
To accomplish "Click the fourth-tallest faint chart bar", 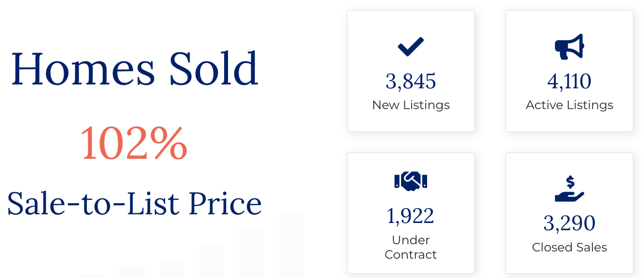I will pos(172,269).
